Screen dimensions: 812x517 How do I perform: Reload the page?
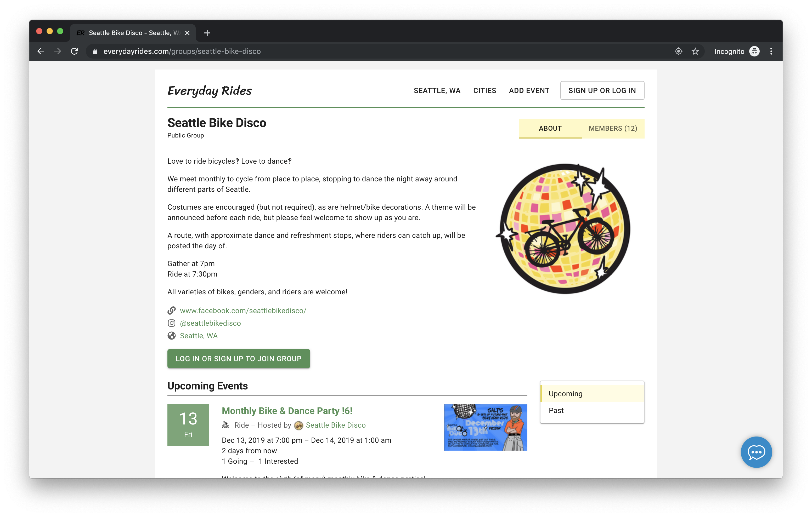(75, 51)
